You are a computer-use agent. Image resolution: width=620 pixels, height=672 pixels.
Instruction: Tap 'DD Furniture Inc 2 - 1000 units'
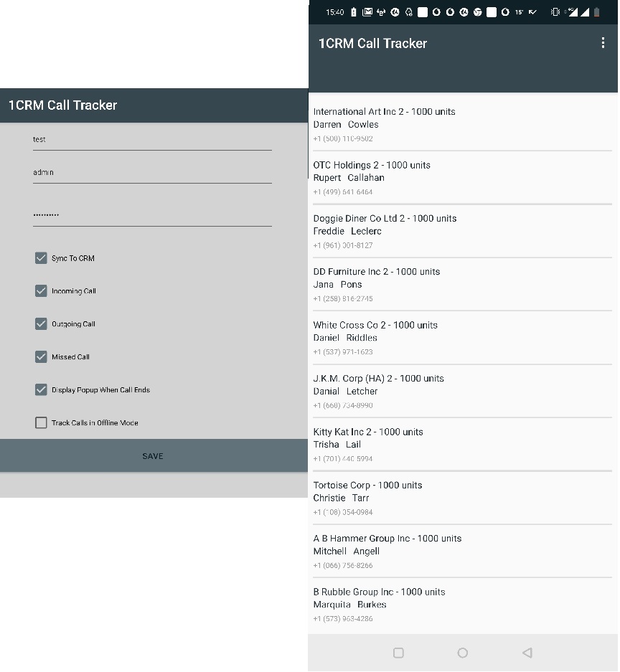(377, 272)
